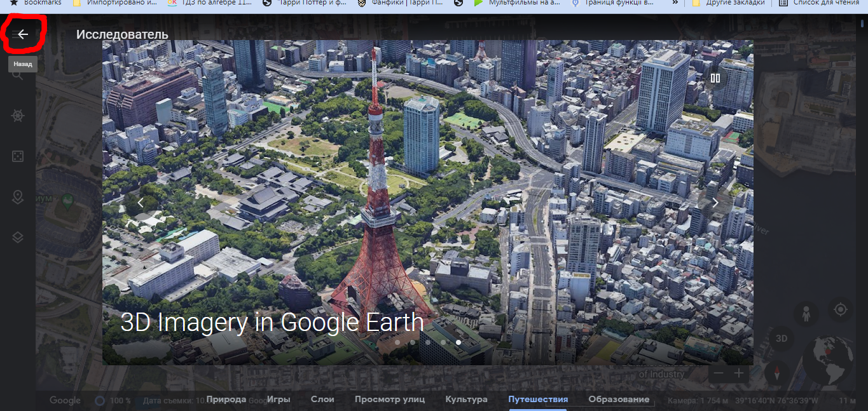Zoom in with the plus button
Viewport: 868px width, 411px height.
coord(738,374)
